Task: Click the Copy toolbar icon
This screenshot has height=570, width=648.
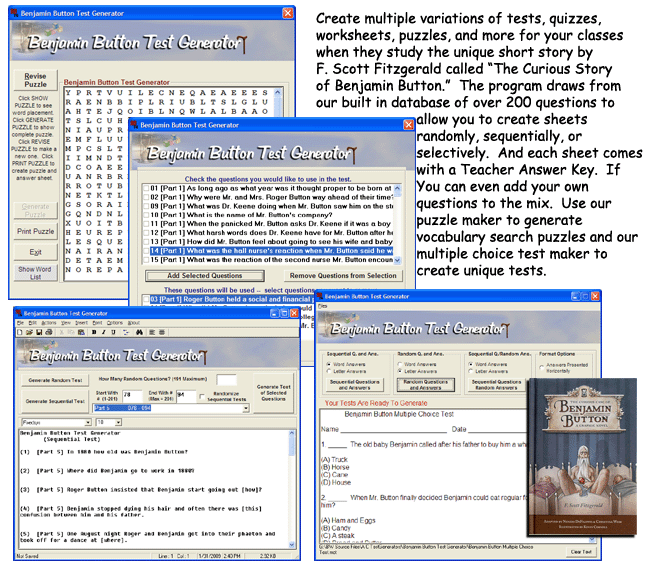Action: pos(71,332)
